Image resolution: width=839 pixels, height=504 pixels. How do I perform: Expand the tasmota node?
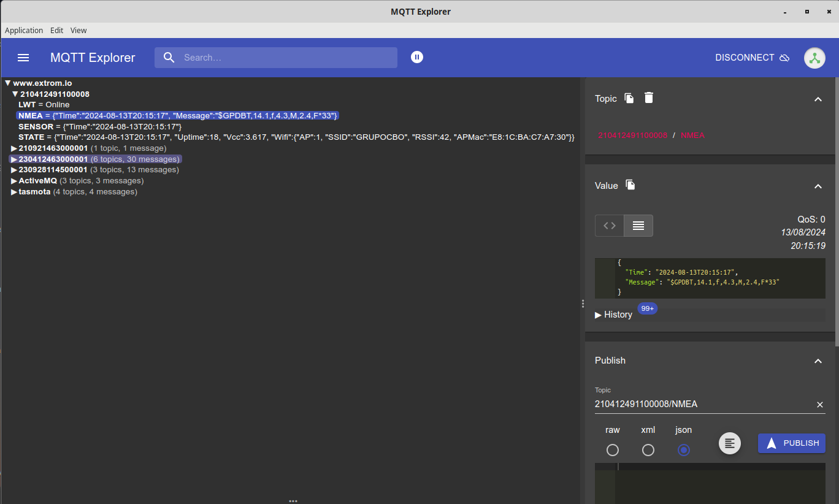14,192
